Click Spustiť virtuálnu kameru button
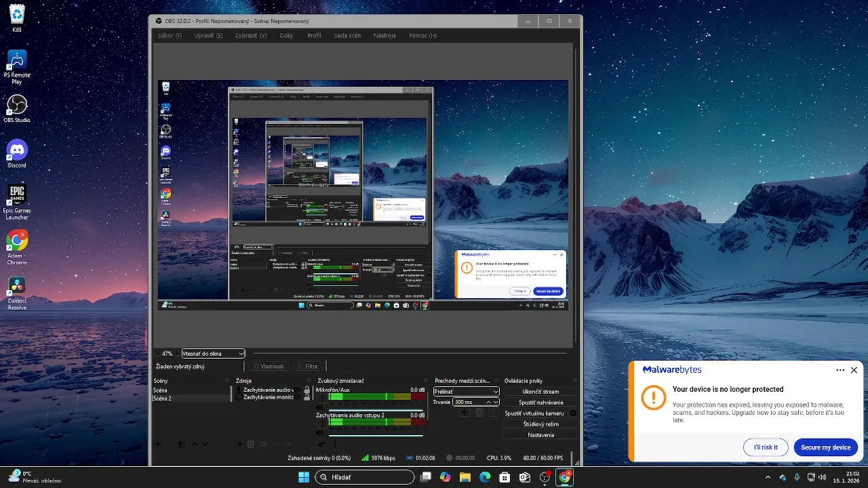The height and width of the screenshot is (488, 868). tap(534, 413)
